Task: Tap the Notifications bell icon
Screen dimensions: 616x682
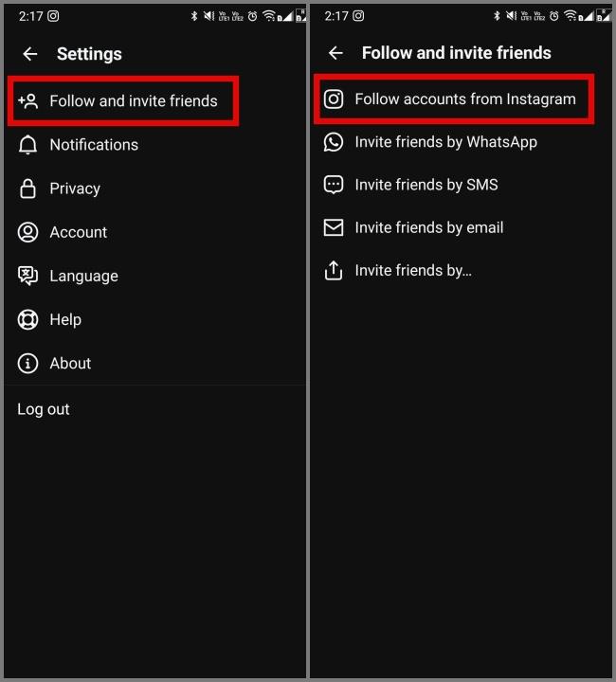Action: 27,144
